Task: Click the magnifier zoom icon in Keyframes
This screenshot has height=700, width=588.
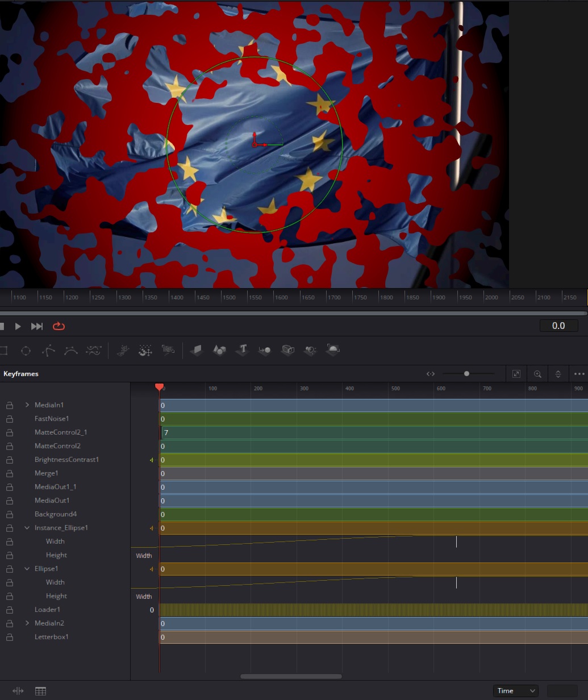Action: (x=537, y=374)
